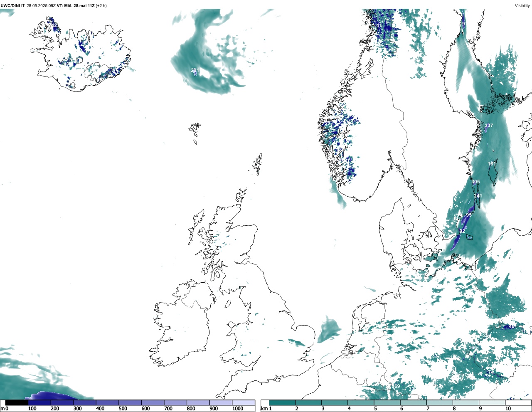Click the 'km' unit label on legend
The height and width of the screenshot is (412, 532).
264,409
